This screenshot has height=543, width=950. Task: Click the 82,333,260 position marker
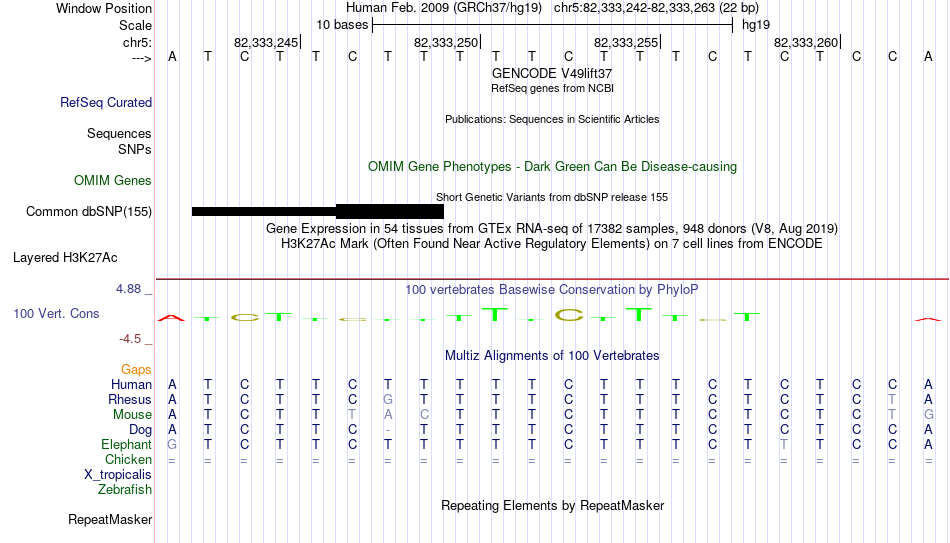(x=807, y=42)
